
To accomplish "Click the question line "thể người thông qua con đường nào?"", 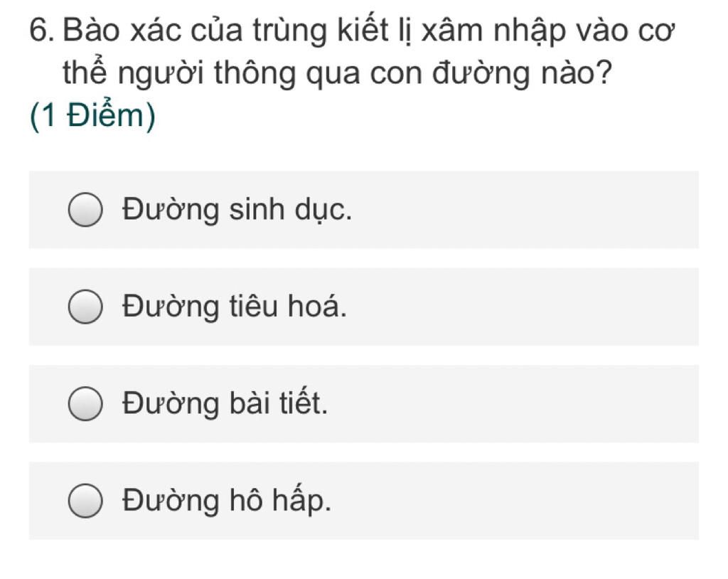I will tap(338, 73).
